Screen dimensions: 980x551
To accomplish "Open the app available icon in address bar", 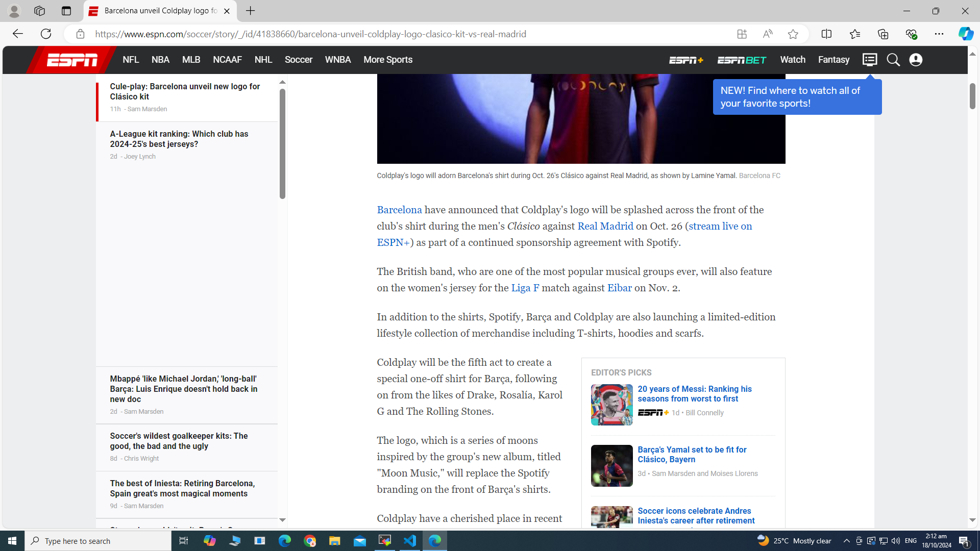I will [x=742, y=34].
